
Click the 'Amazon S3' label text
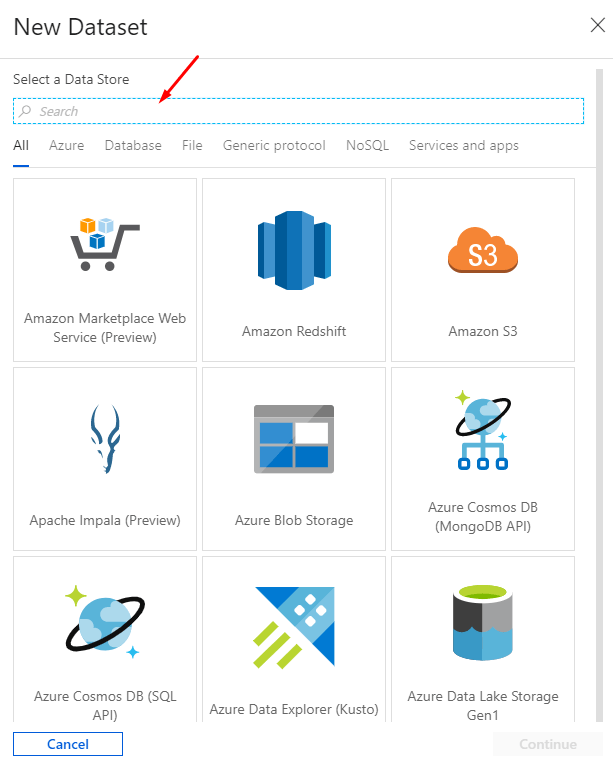coord(483,331)
